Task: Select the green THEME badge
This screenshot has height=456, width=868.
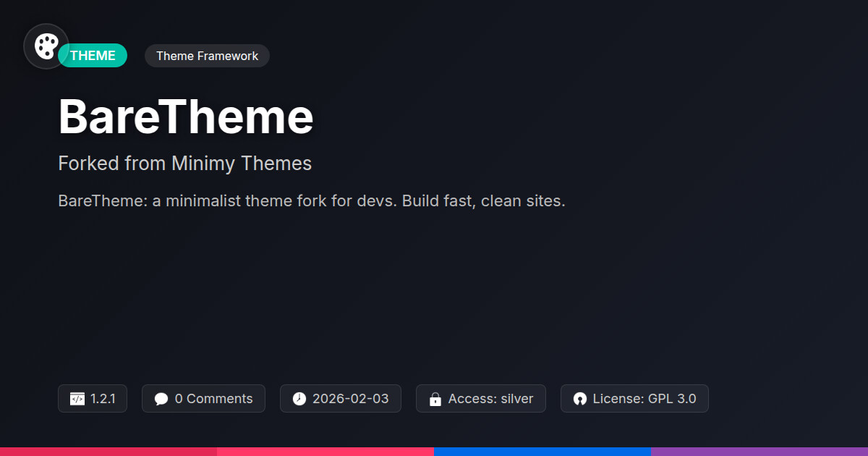Action: (94, 56)
